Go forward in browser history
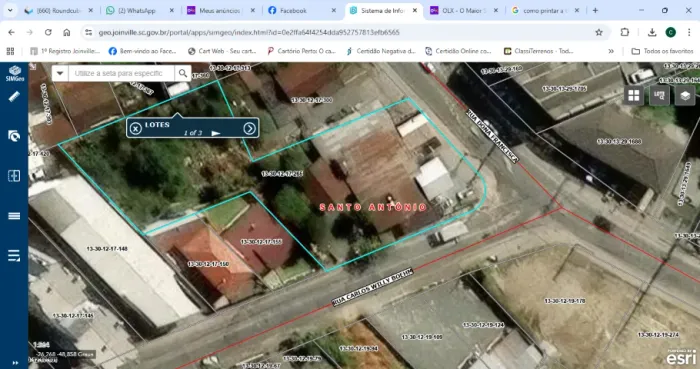Image resolution: width=700 pixels, height=369 pixels. tap(29, 32)
